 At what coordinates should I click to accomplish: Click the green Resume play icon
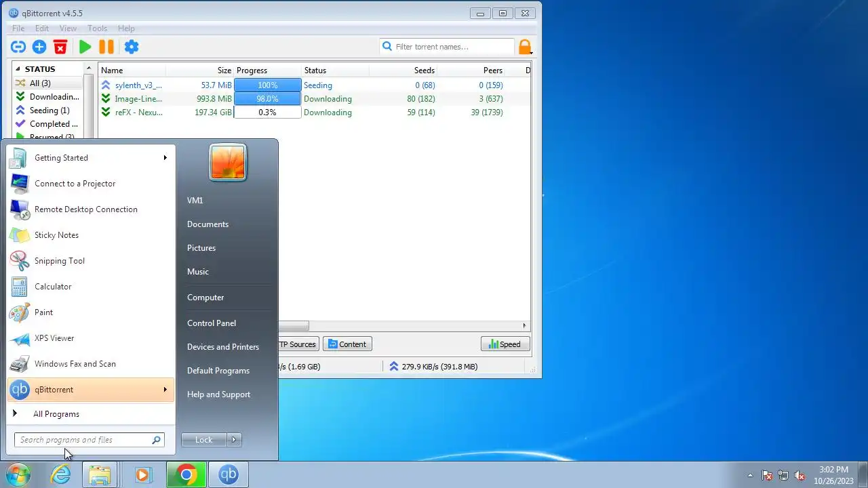coord(85,47)
